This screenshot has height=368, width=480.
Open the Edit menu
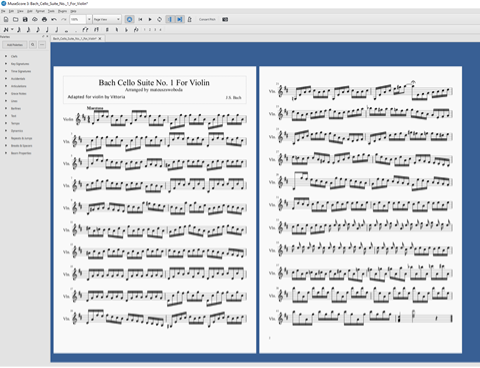(11, 11)
